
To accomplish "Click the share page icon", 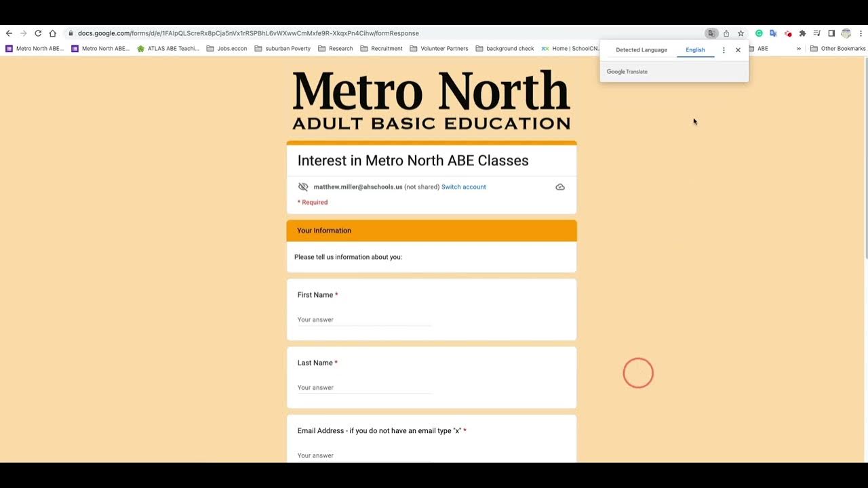I will (726, 33).
